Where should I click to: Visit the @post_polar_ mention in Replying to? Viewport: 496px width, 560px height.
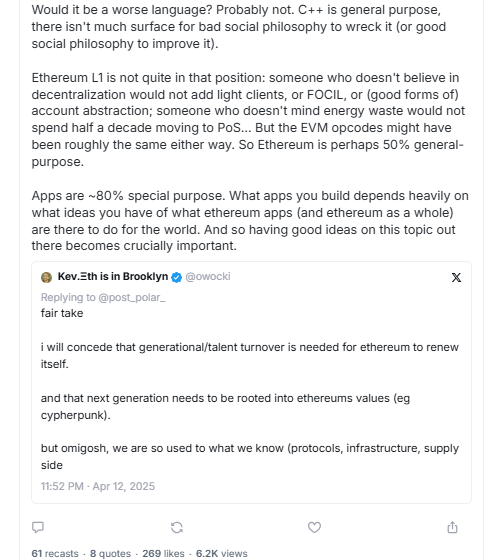point(132,298)
